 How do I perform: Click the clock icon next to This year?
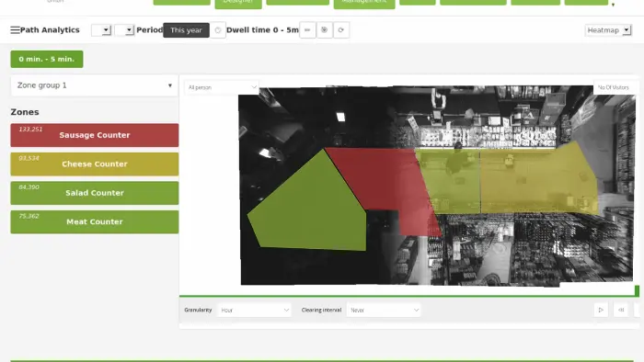218,30
